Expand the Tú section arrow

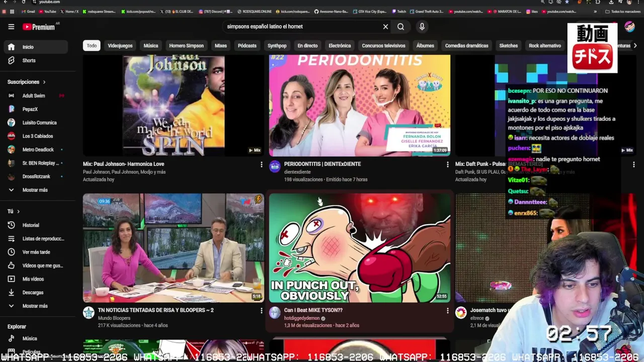18,212
